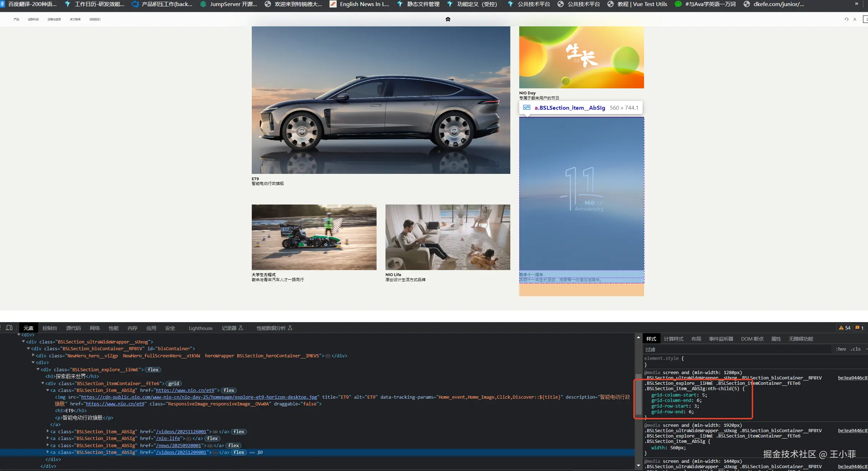Toggle the .cls class editor button
Screen dimensions: 868x471
pos(856,349)
